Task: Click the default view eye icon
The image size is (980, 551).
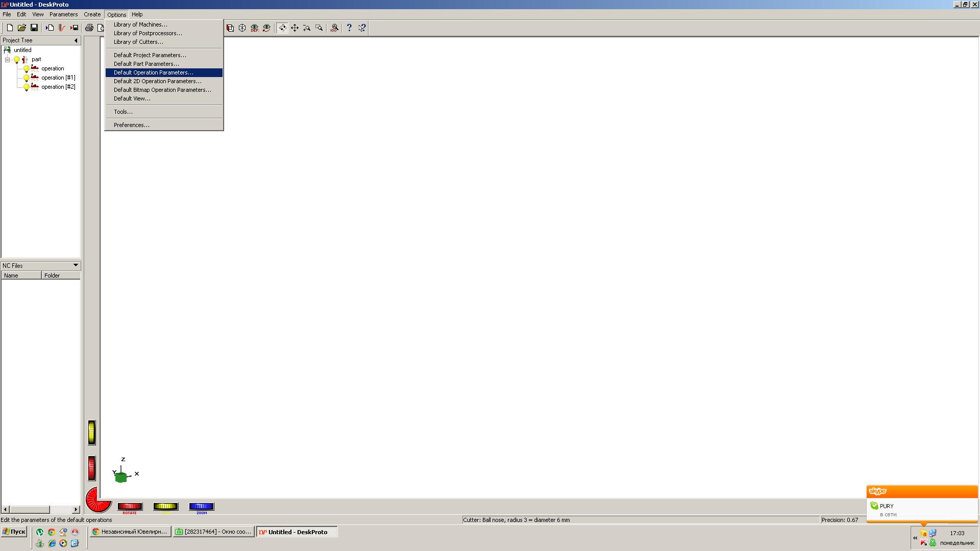Action: [x=254, y=28]
